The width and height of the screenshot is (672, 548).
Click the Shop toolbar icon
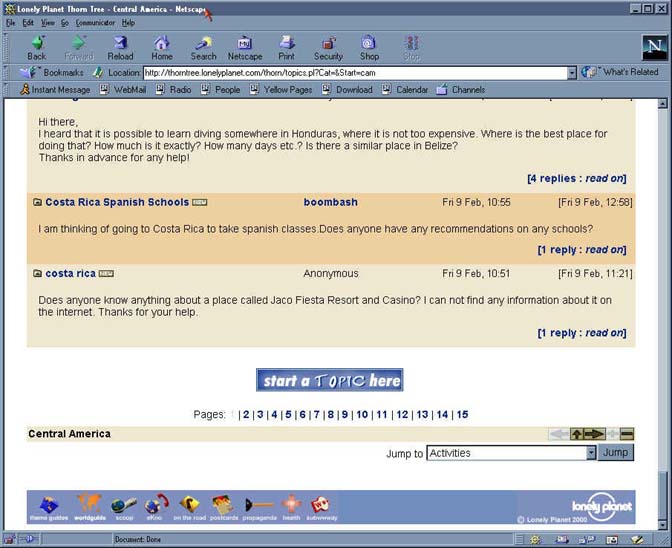point(369,48)
